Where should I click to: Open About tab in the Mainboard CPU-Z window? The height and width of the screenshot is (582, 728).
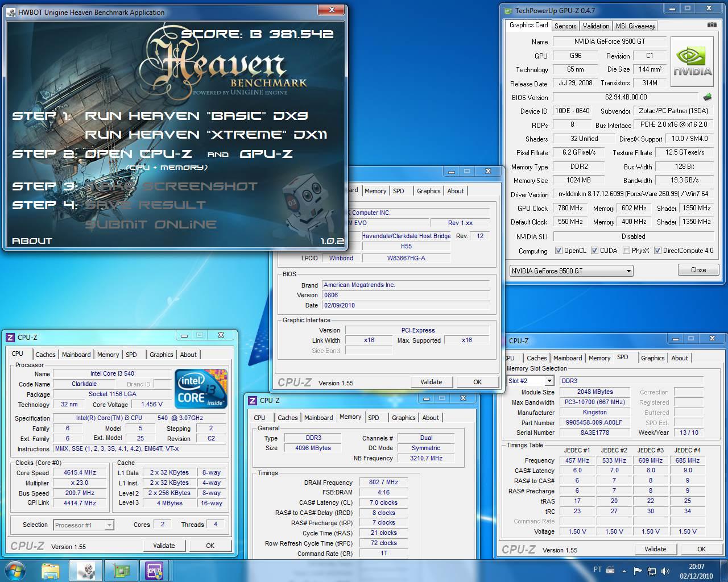pyautogui.click(x=456, y=191)
